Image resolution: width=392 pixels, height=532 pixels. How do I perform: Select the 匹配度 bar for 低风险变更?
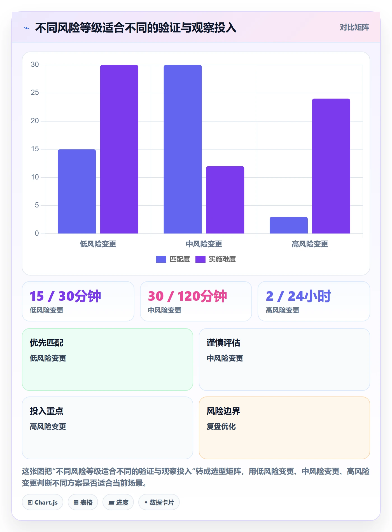(x=77, y=191)
